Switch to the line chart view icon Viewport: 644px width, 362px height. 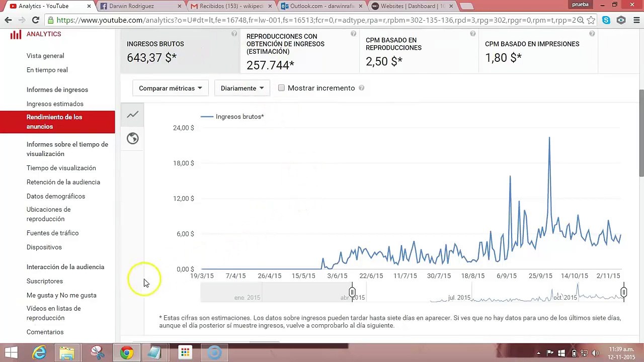pyautogui.click(x=132, y=115)
